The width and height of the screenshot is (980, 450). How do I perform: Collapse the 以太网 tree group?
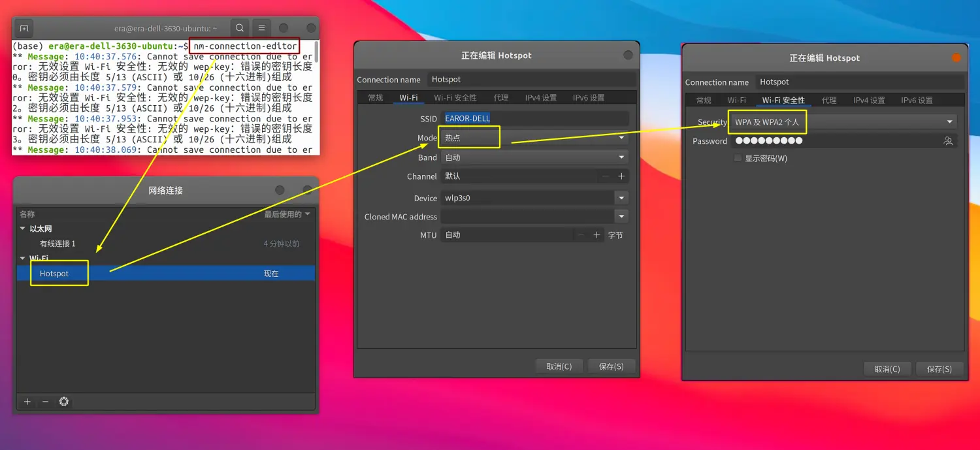pyautogui.click(x=23, y=229)
